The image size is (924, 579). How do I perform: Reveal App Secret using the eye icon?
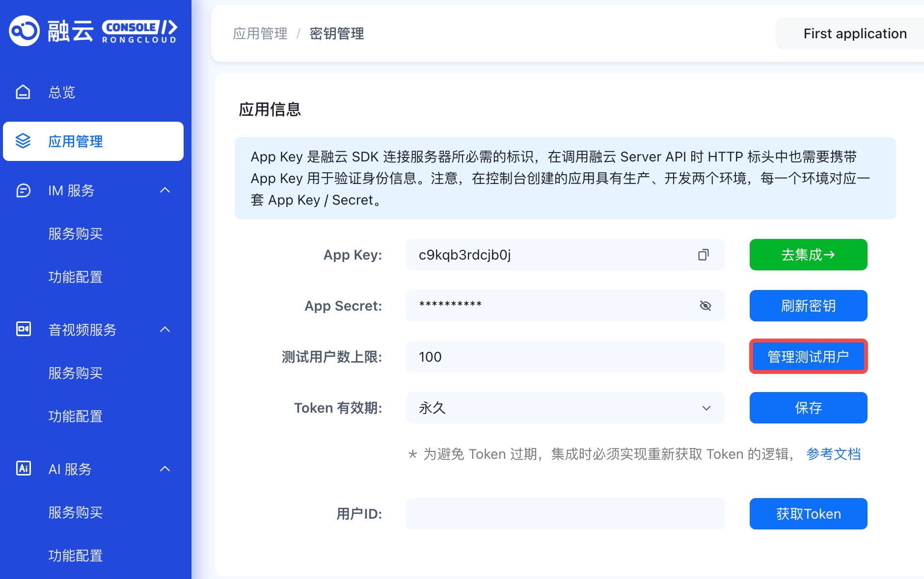[x=705, y=306]
